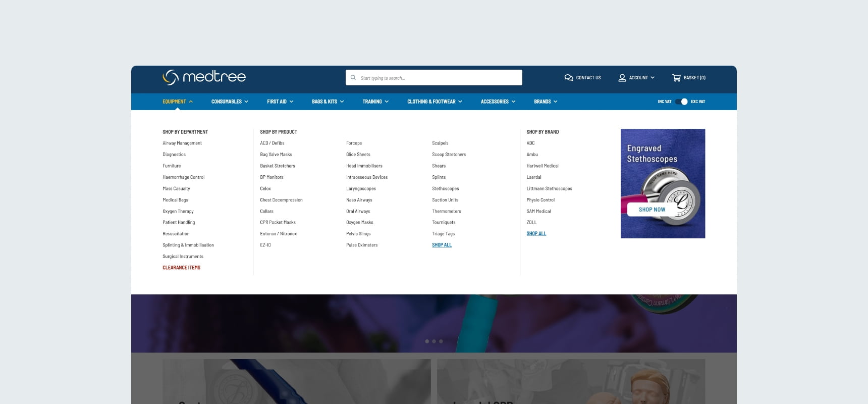868x404 pixels.
Task: Click the Shop Now button on banner
Action: [x=652, y=210]
